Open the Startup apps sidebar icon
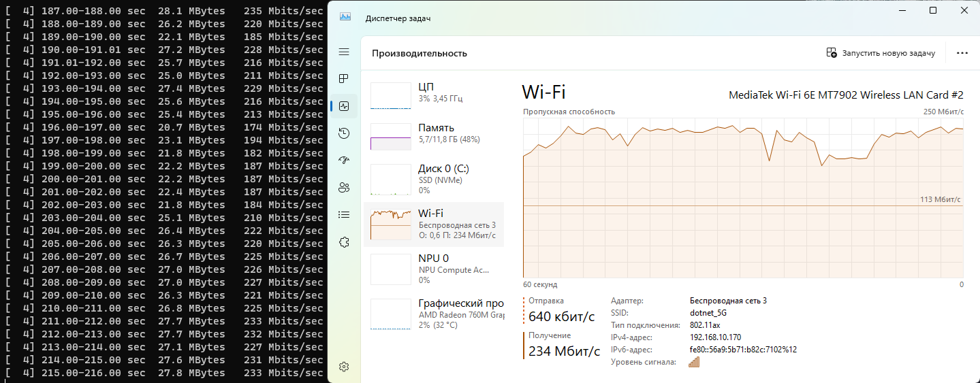This screenshot has height=383, width=980. [x=344, y=161]
